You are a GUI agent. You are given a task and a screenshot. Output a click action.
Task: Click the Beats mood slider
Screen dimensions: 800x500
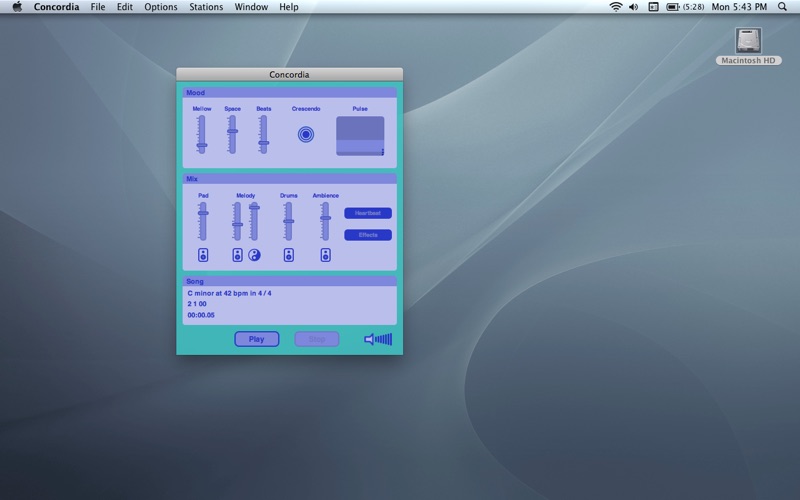[263, 134]
